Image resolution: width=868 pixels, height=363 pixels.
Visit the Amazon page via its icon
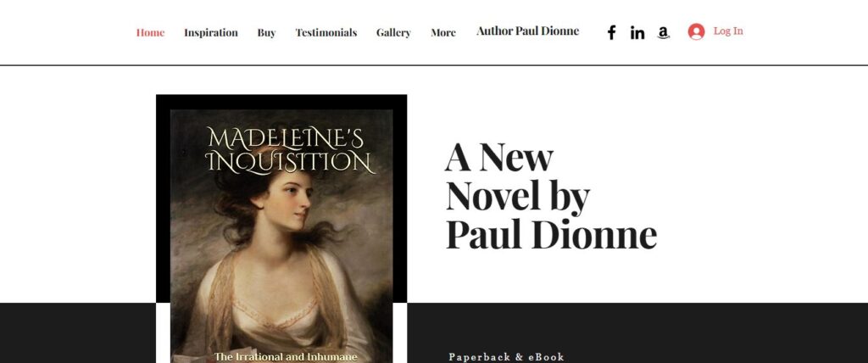pyautogui.click(x=663, y=33)
